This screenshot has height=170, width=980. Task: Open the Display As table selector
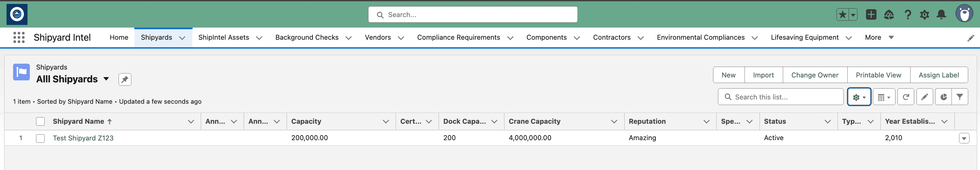tap(884, 97)
